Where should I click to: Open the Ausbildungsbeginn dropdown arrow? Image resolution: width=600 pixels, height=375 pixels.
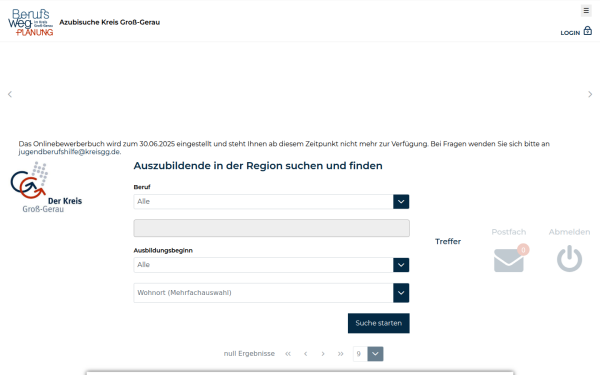point(401,265)
